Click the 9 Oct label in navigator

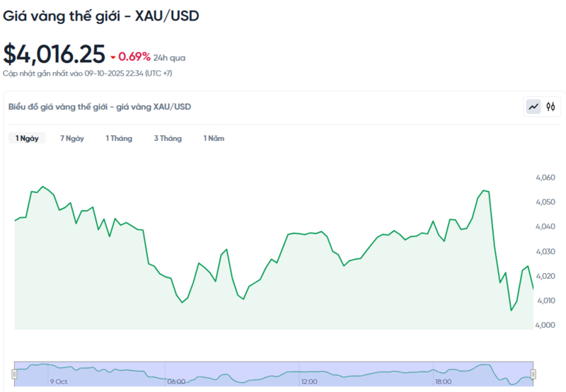click(x=58, y=381)
